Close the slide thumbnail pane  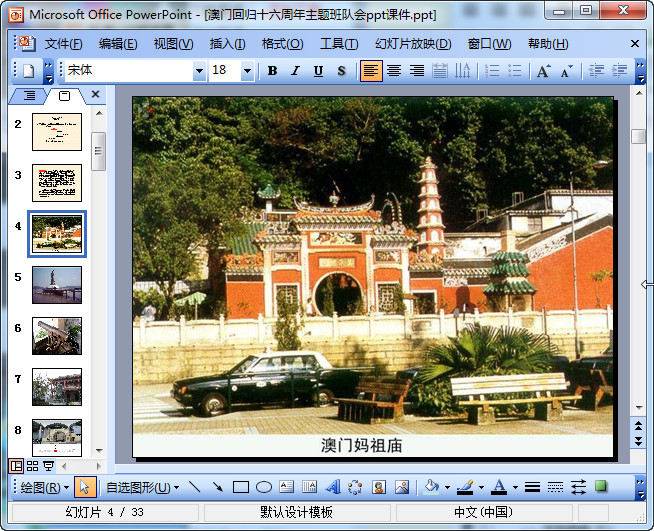coord(96,94)
